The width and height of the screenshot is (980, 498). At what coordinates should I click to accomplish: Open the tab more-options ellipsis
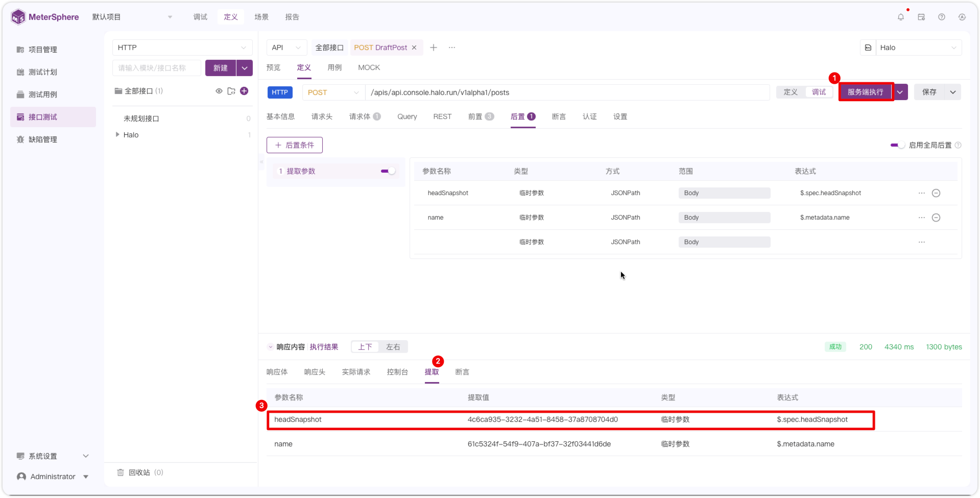tap(452, 48)
